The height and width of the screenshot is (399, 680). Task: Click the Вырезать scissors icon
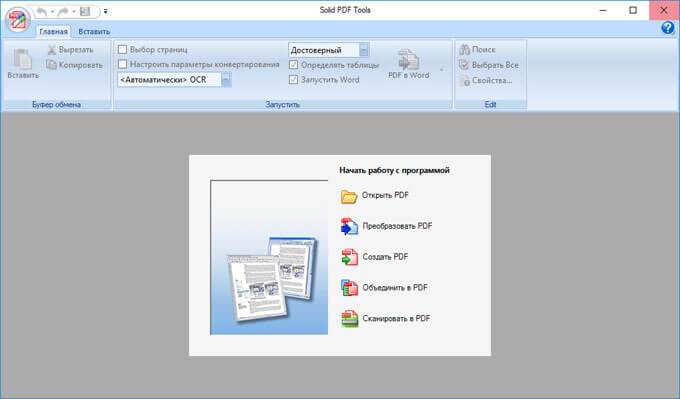[x=52, y=49]
